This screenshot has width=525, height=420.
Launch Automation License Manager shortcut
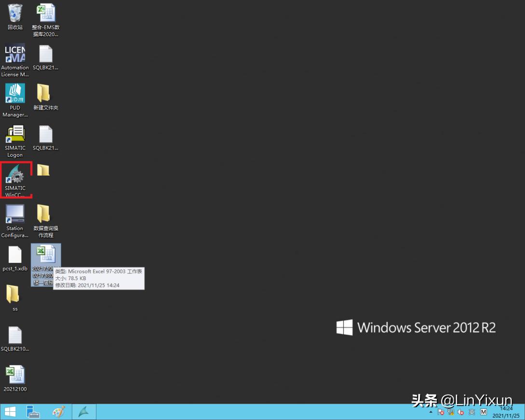pyautogui.click(x=15, y=60)
